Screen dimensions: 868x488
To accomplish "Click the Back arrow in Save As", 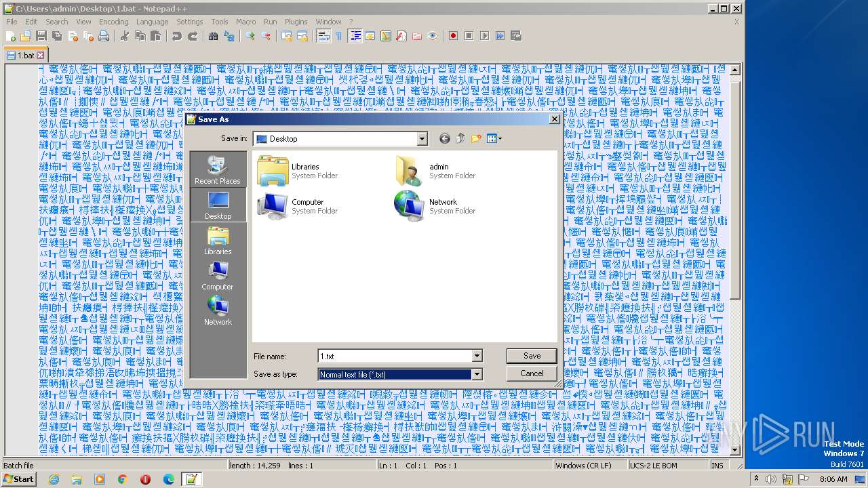I will tap(444, 138).
